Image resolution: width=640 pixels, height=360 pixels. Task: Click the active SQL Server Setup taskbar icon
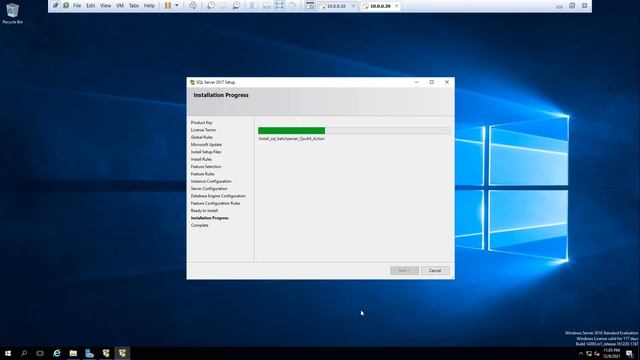click(122, 353)
